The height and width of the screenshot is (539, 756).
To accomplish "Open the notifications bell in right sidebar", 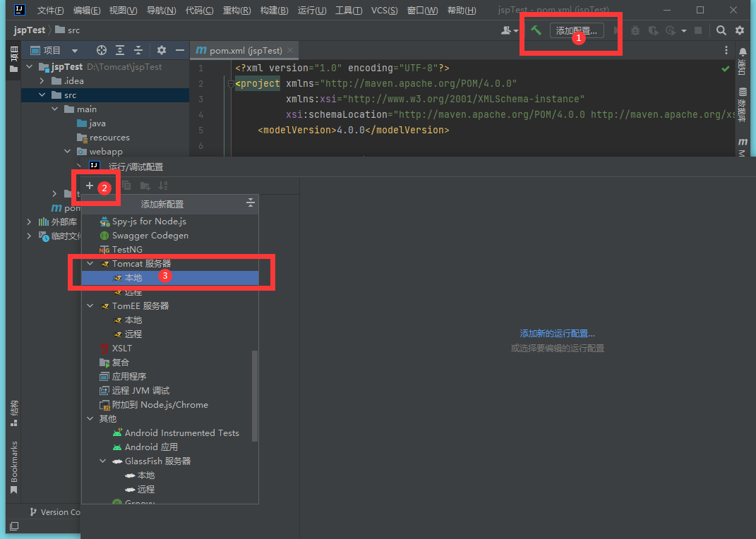I will pos(743,52).
